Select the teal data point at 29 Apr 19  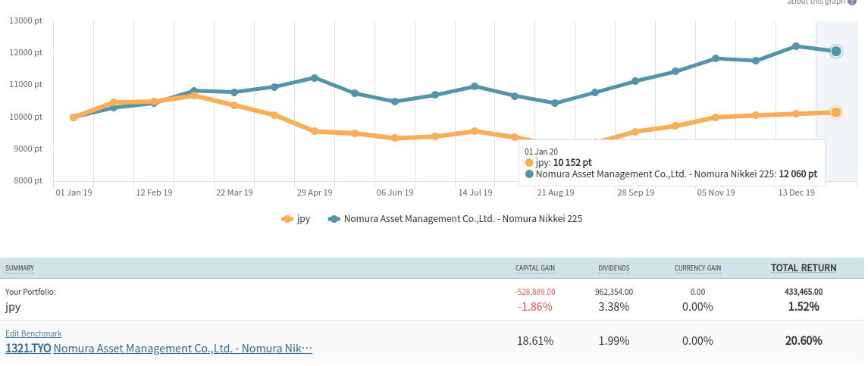click(315, 78)
